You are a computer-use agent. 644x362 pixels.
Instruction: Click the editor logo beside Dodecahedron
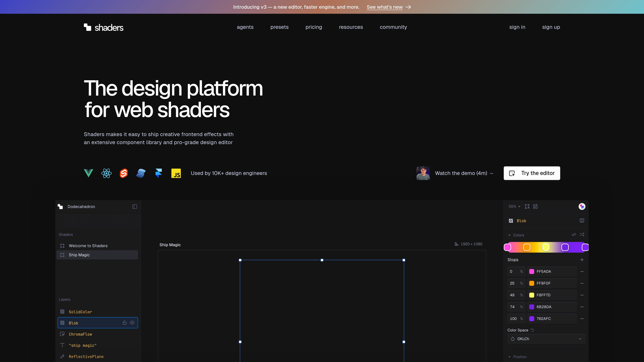pyautogui.click(x=60, y=207)
